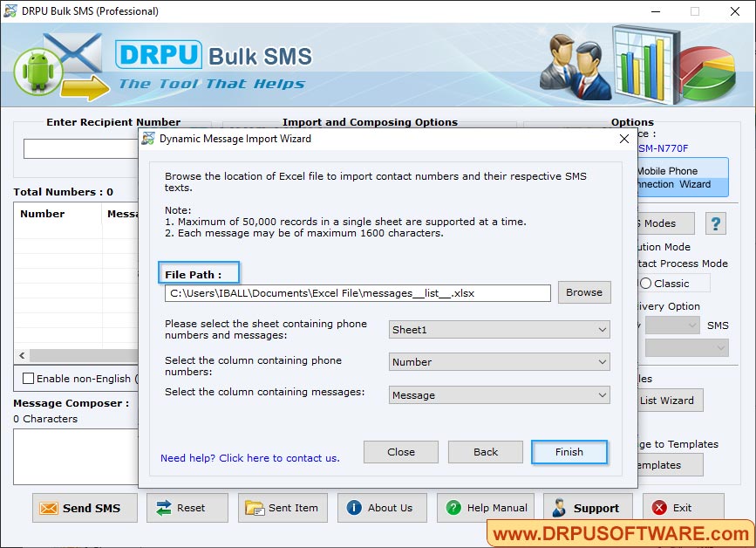The width and height of the screenshot is (756, 548).
Task: Click the Send SMS envelope icon
Action: pos(50,507)
